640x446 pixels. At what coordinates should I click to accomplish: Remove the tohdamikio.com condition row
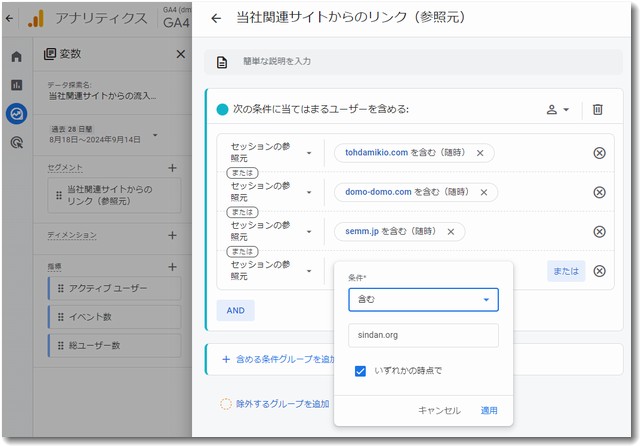(599, 153)
